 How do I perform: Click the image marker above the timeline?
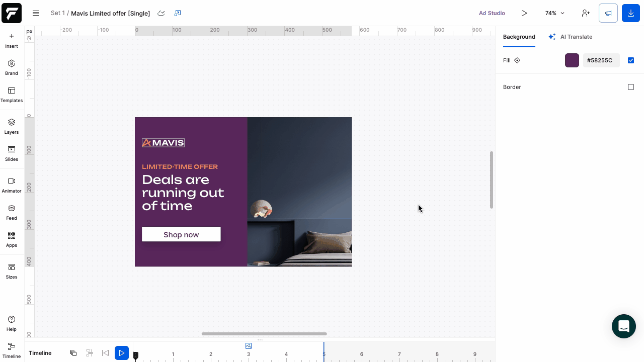point(249,346)
